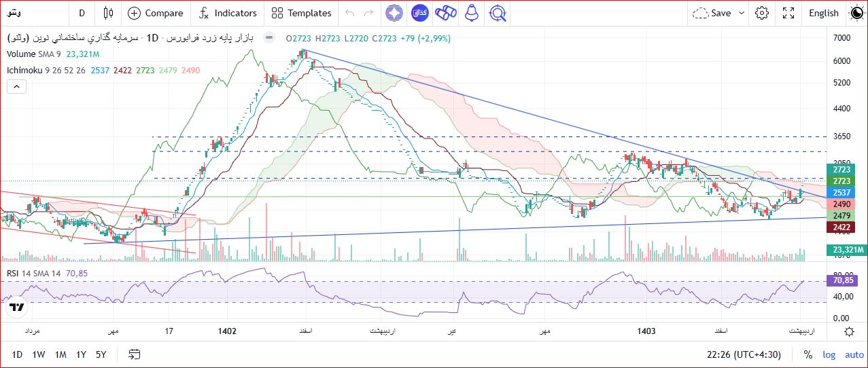Screen dimensions: 868x368
Task: Click the 7000 price scale label
Action: 841,38
